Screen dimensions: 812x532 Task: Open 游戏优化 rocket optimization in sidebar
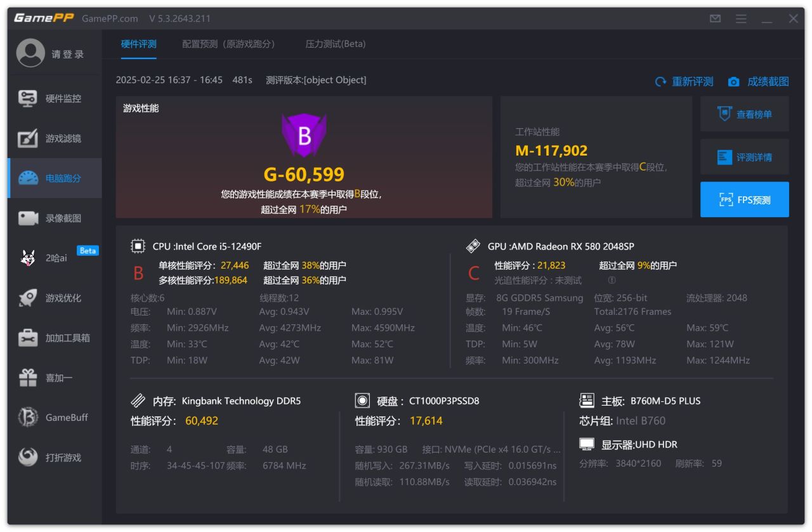55,298
